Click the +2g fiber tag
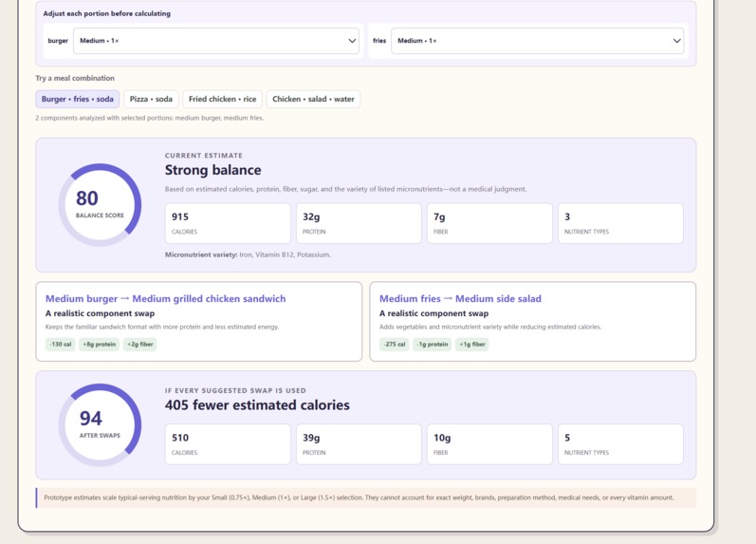756x544 pixels. point(139,345)
